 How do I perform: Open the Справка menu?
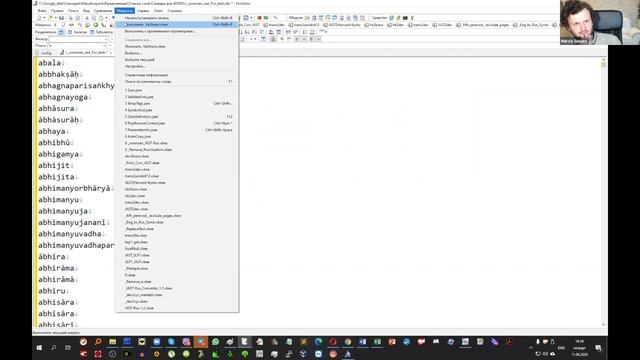pyautogui.click(x=174, y=11)
